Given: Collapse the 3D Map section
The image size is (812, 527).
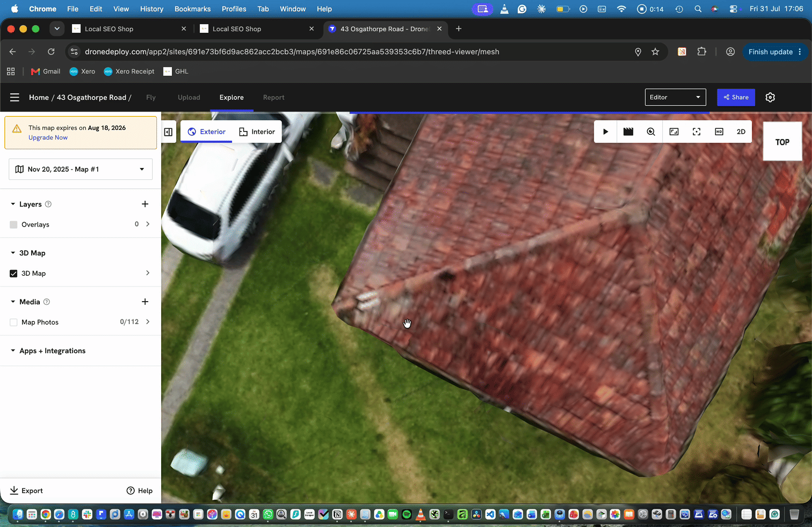Looking at the screenshot, I should 13,253.
